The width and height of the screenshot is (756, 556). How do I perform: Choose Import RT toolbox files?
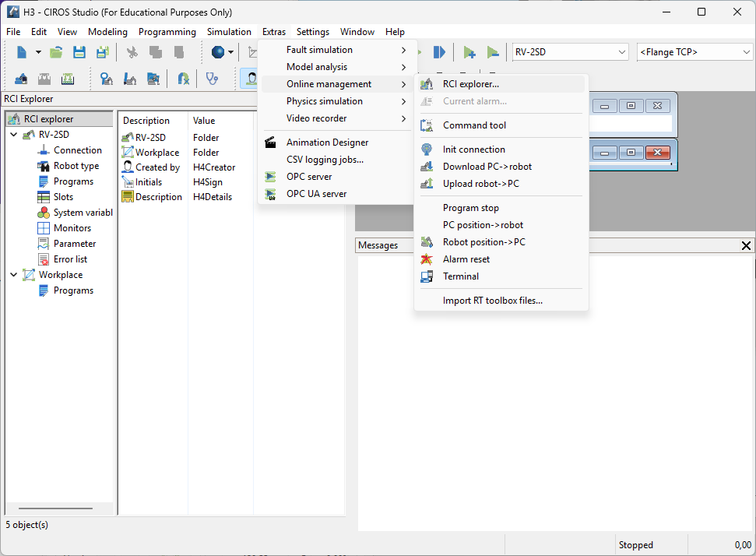(501, 301)
